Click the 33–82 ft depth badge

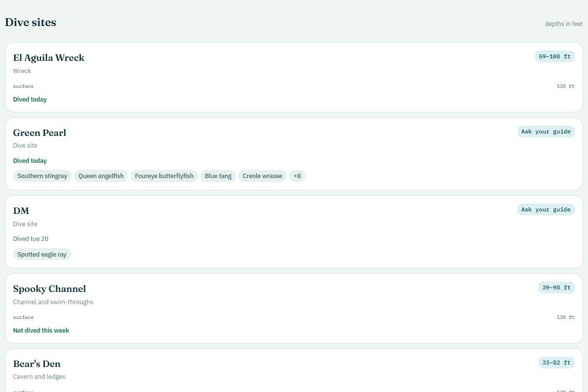coord(557,363)
